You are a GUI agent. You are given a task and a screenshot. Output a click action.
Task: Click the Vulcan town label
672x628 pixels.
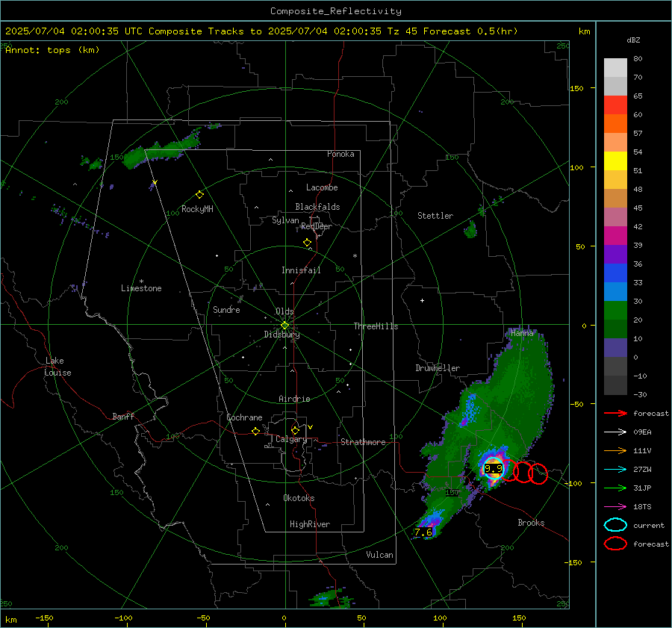[x=380, y=555]
